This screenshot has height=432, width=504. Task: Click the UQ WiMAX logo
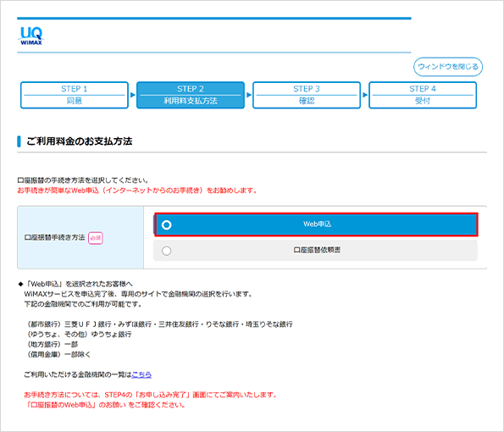(x=31, y=36)
